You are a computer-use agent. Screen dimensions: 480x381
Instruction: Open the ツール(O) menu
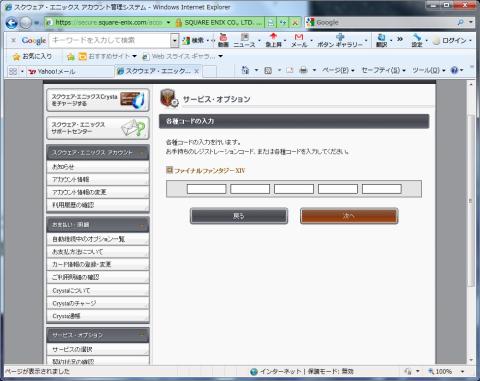[429, 70]
